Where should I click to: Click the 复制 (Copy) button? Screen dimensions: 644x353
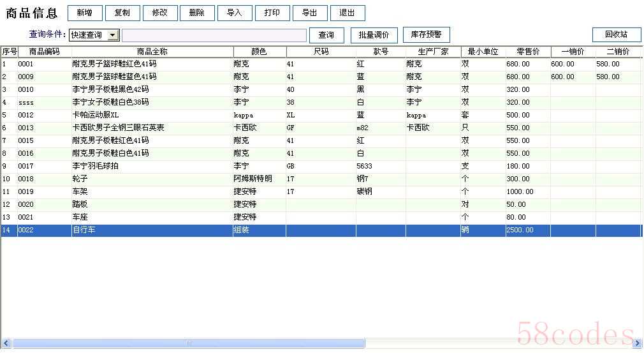pyautogui.click(x=122, y=13)
